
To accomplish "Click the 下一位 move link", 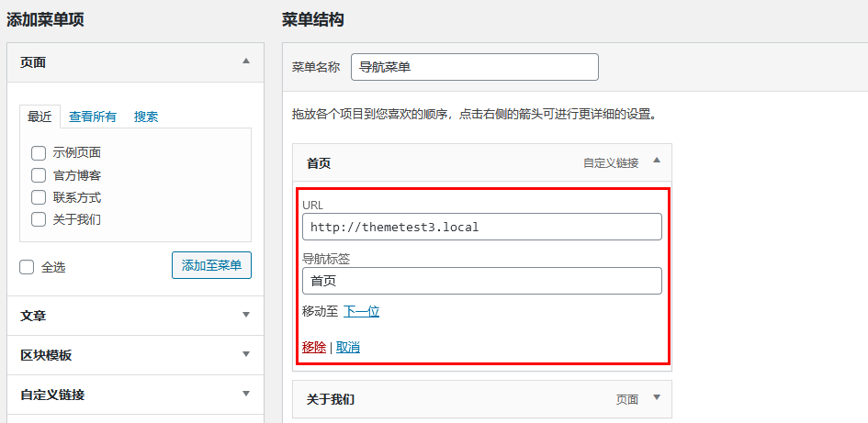I will point(361,312).
